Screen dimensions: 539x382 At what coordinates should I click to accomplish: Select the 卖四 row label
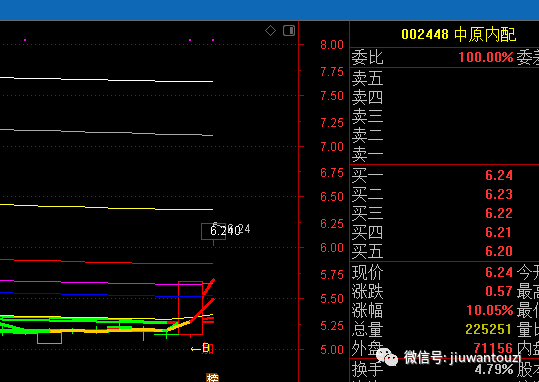click(367, 98)
